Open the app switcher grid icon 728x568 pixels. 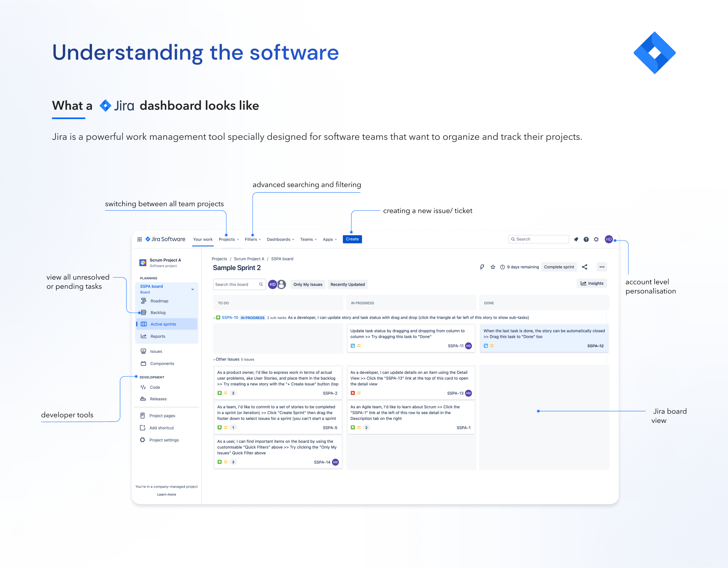[x=139, y=239]
